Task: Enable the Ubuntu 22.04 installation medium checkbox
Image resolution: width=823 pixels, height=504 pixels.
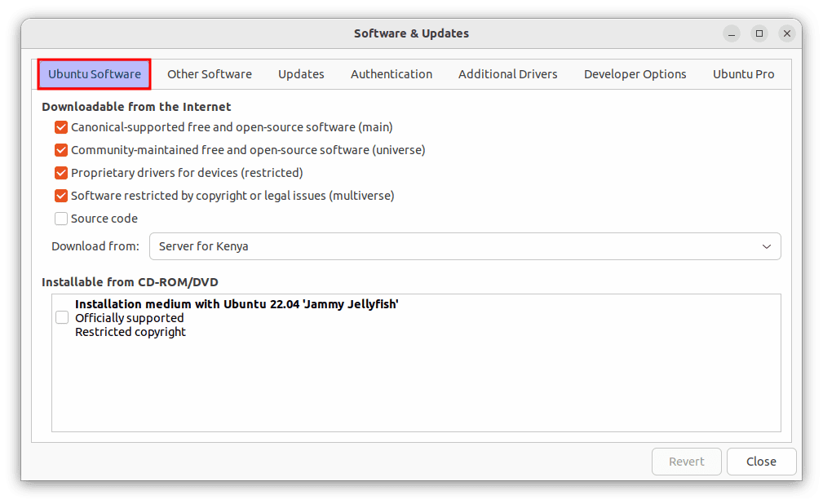Action: [62, 317]
